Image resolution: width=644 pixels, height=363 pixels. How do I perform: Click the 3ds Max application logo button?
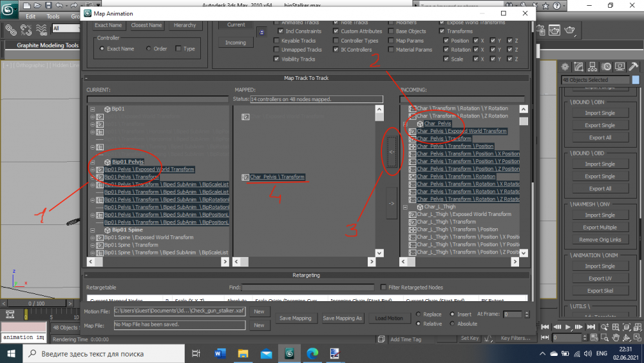coord(9,6)
